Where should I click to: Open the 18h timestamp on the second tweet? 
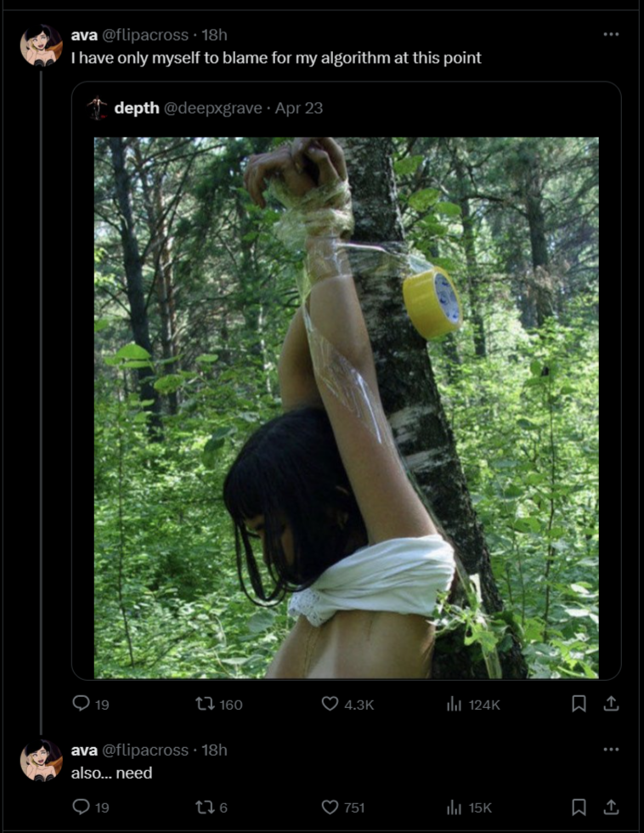click(214, 750)
